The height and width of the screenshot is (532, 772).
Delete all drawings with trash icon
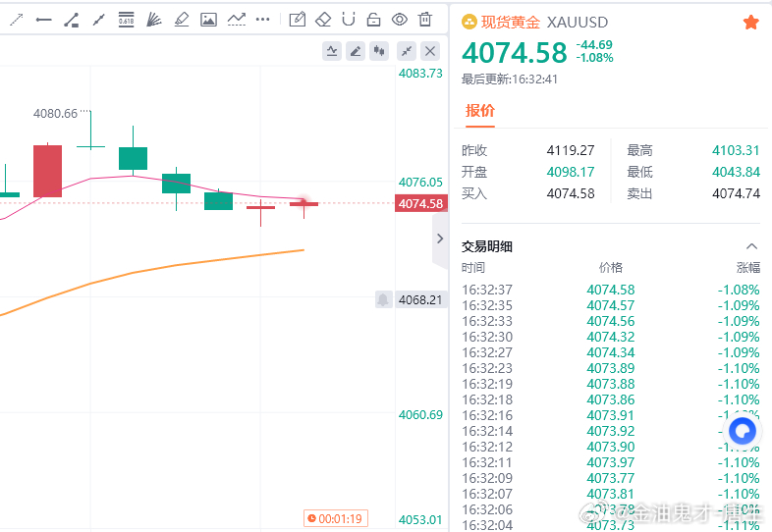click(x=425, y=20)
